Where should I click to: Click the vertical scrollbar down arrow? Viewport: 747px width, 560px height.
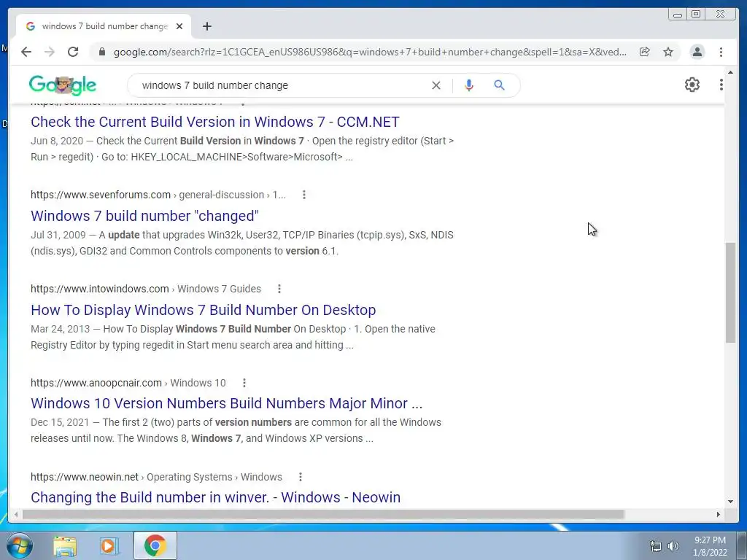click(730, 501)
